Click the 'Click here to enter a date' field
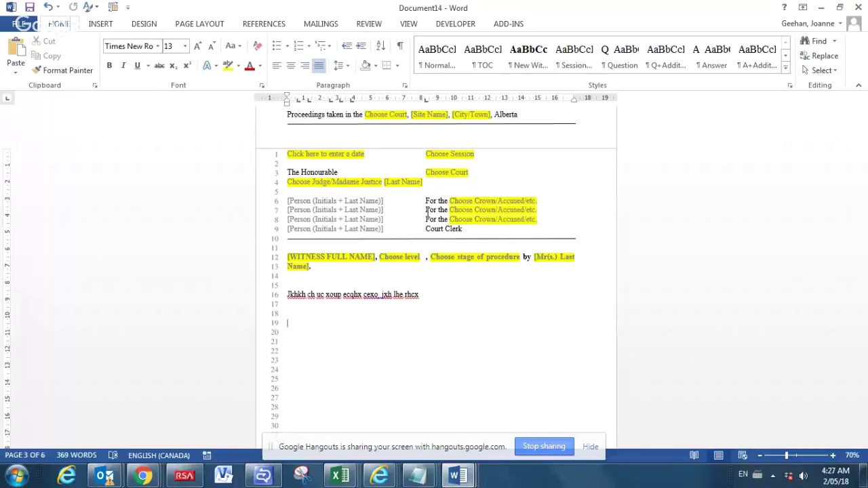 tap(325, 154)
